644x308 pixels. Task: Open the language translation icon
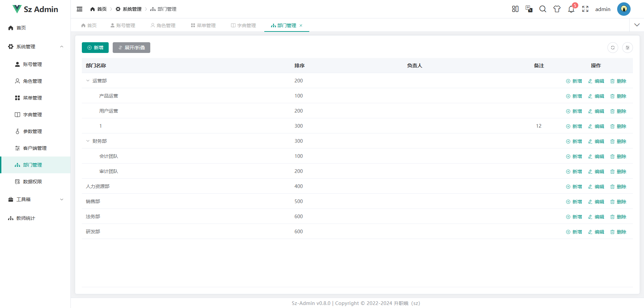529,9
